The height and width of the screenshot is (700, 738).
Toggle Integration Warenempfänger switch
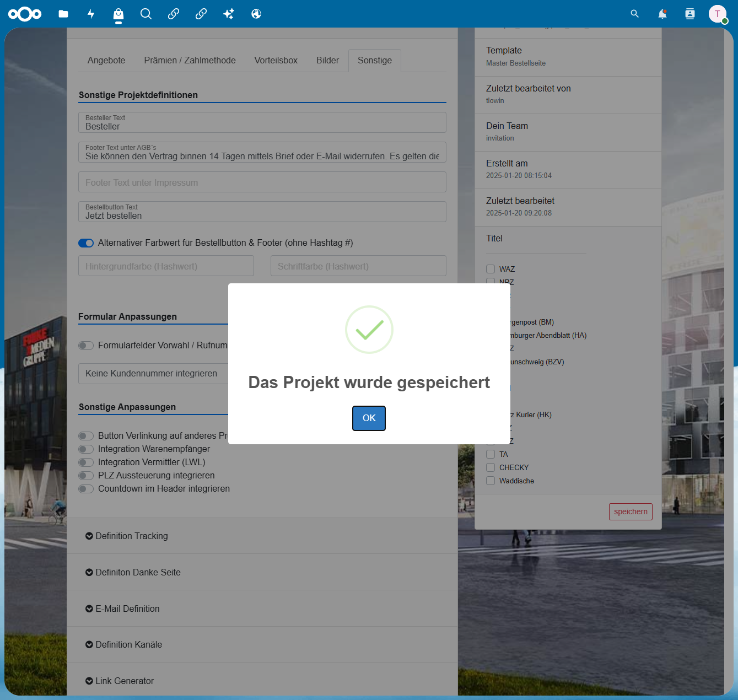click(x=86, y=449)
